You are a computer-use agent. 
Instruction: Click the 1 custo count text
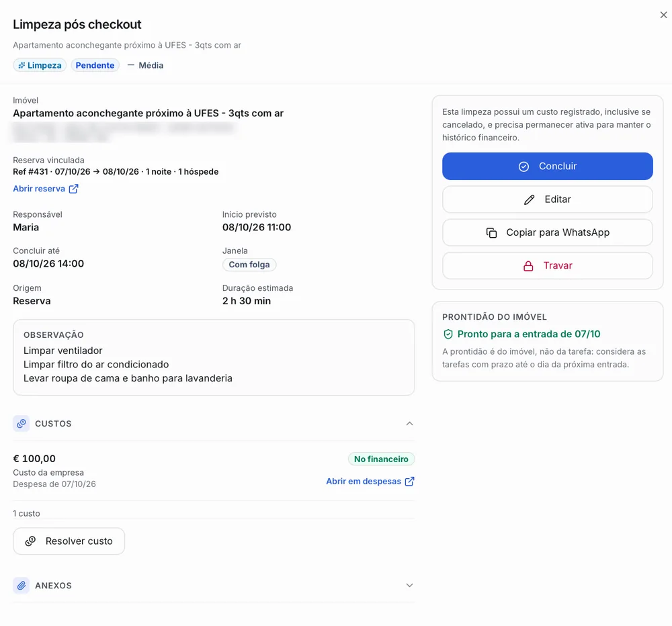(26, 513)
